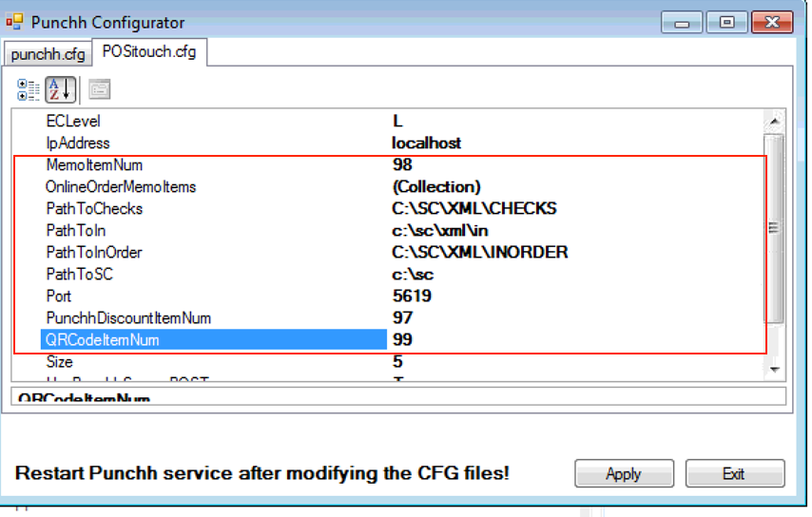812x517 pixels.
Task: Click the Punchh Configurator app icon
Action: (14, 22)
